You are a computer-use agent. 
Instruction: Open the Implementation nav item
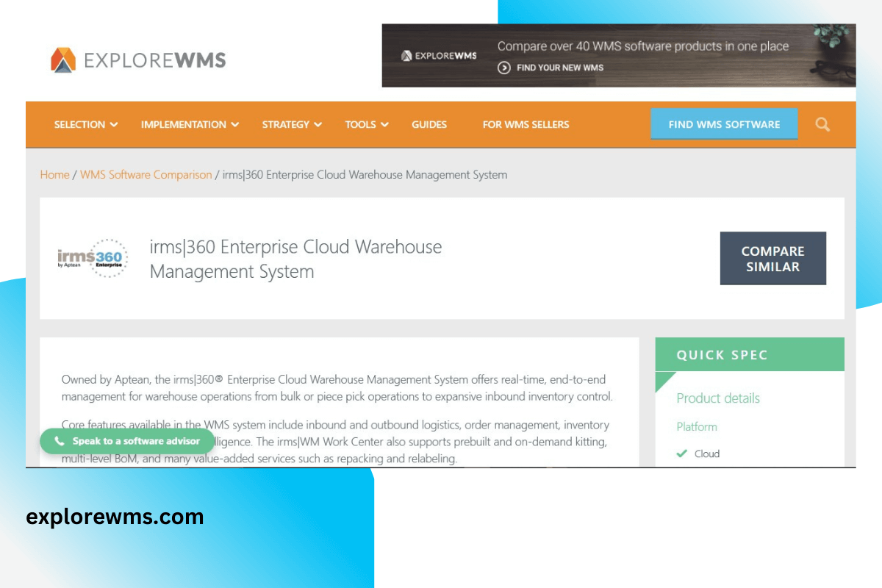point(190,125)
